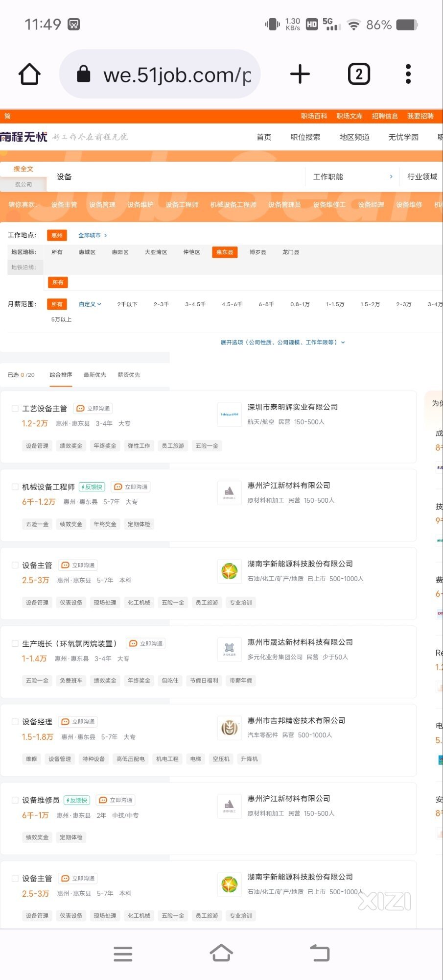Open a new browser tab with plus icon
Viewport: 443px width, 980px height.
[x=300, y=74]
